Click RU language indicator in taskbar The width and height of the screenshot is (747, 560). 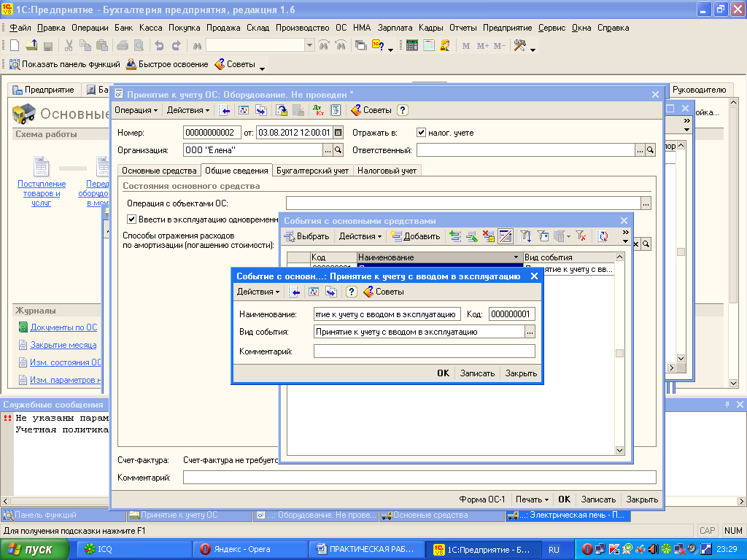coord(554,550)
